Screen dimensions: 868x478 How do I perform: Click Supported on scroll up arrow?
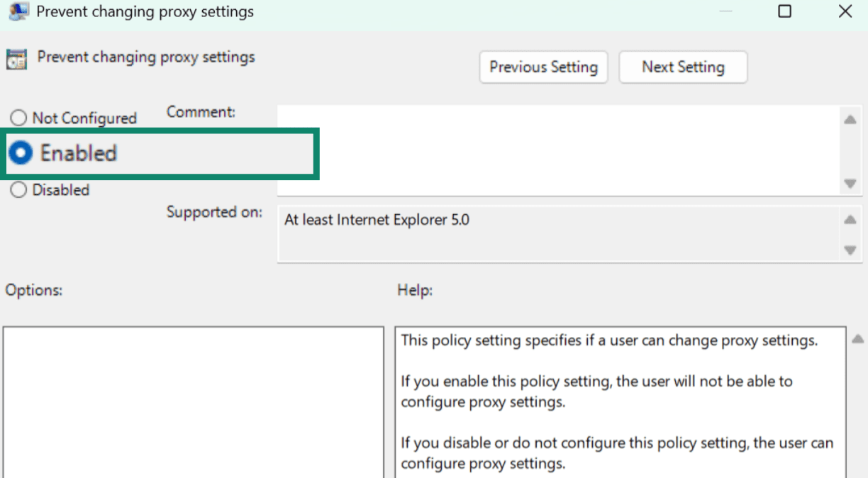tap(850, 220)
